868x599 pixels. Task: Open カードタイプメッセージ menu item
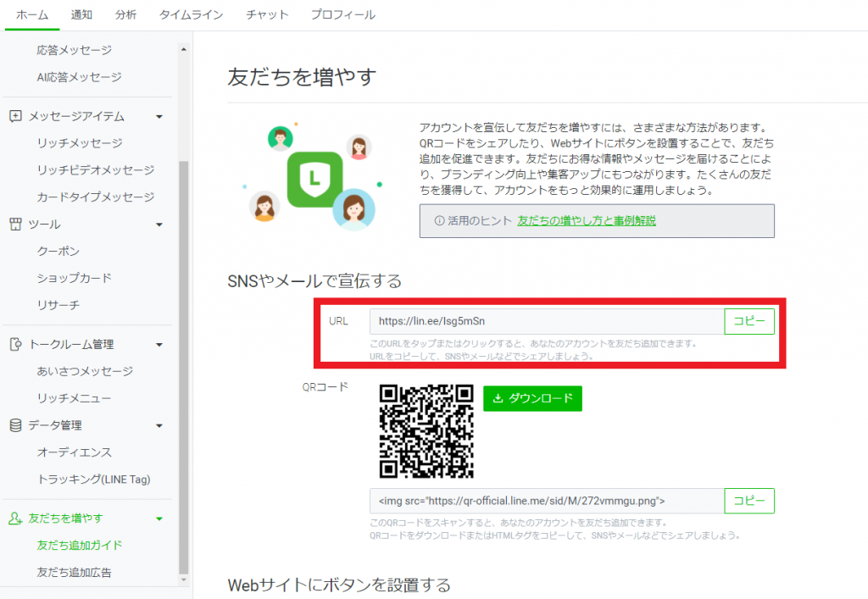(96, 197)
